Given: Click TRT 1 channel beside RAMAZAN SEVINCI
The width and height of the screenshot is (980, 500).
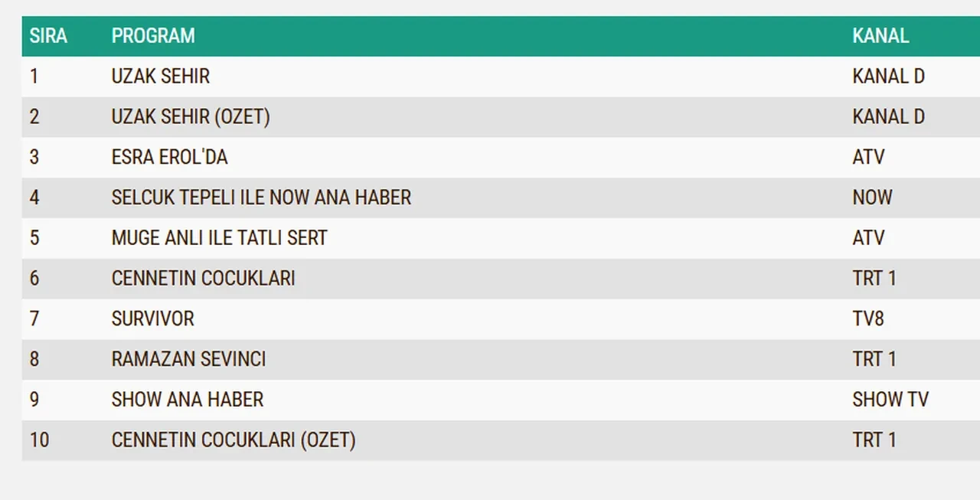Looking at the screenshot, I should tap(874, 359).
